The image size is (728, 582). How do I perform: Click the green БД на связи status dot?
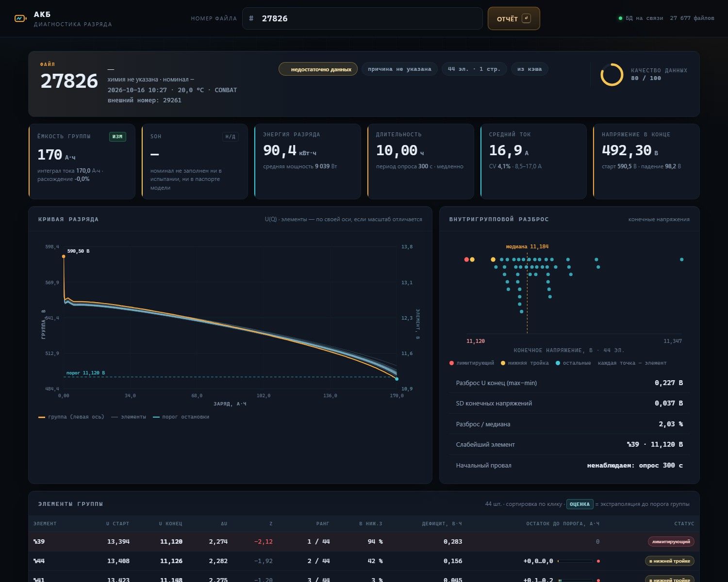pos(620,18)
